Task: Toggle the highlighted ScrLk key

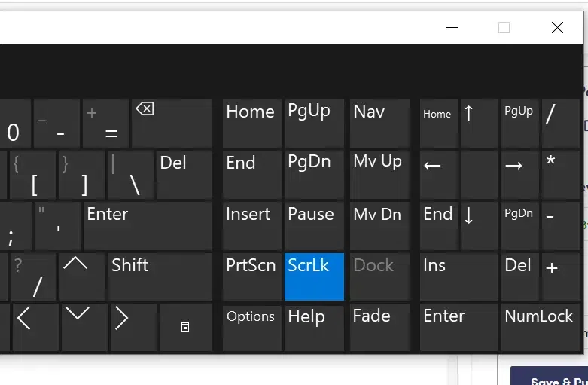Action: pyautogui.click(x=314, y=277)
